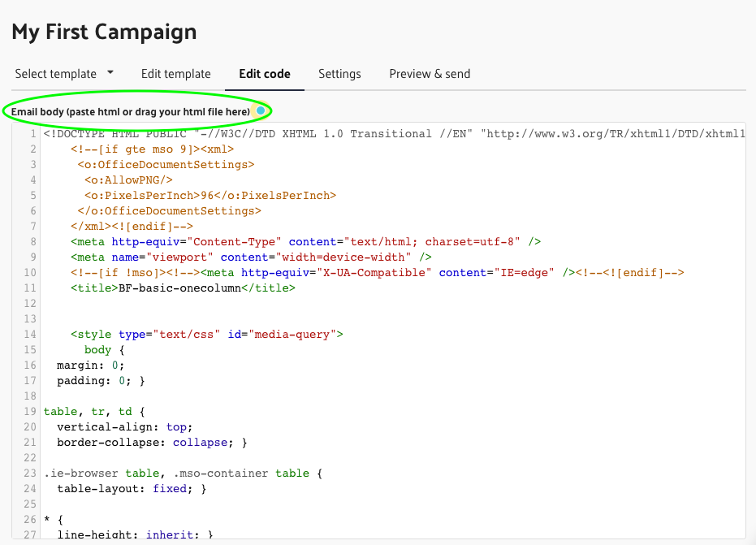
Task: Click the My First Campaign heading
Action: click(x=104, y=32)
